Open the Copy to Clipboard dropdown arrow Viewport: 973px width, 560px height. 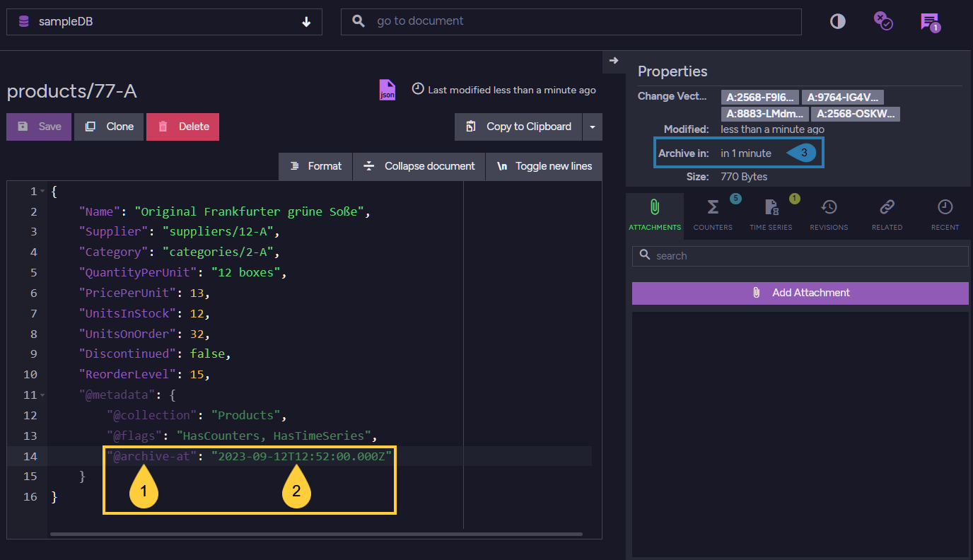(x=592, y=127)
